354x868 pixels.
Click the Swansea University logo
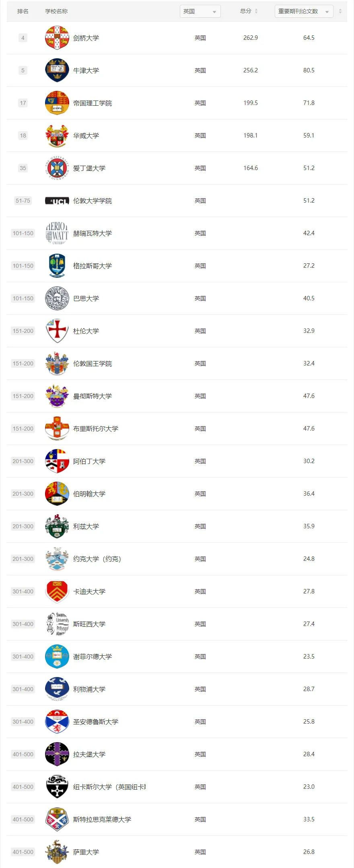57,624
